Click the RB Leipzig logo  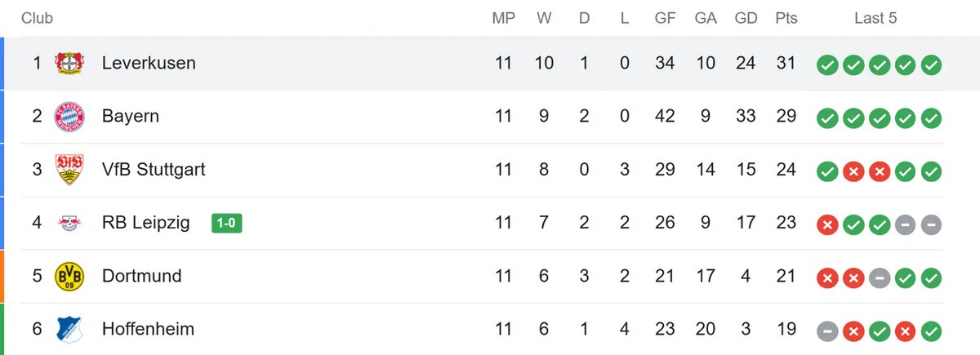69,223
